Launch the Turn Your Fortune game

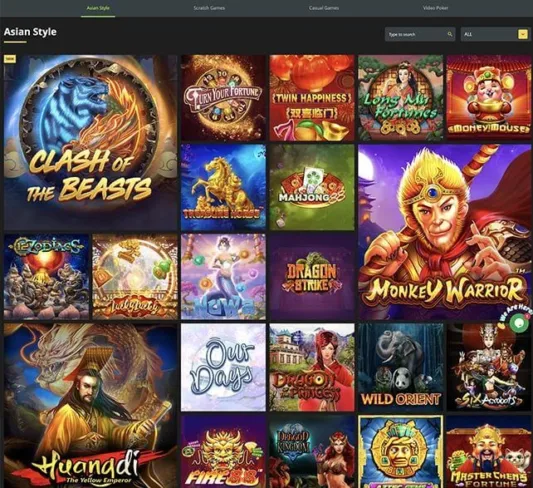[223, 98]
